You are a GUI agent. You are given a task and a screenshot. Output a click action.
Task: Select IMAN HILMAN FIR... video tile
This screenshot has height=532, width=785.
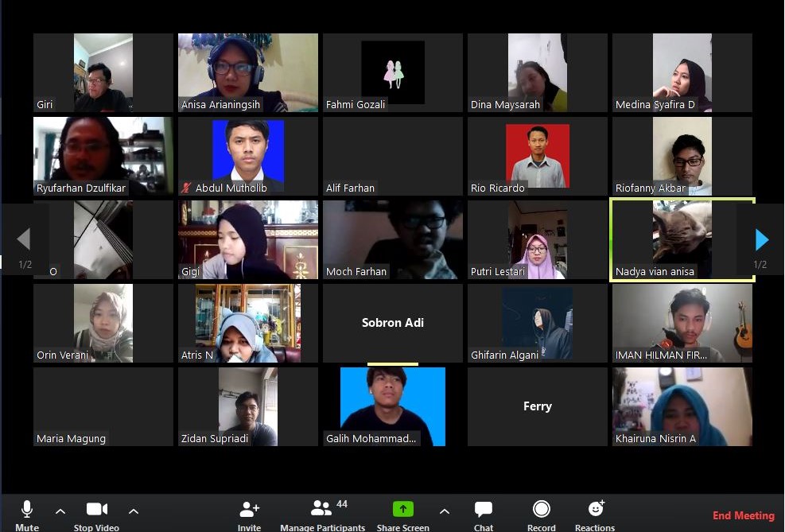(682, 324)
